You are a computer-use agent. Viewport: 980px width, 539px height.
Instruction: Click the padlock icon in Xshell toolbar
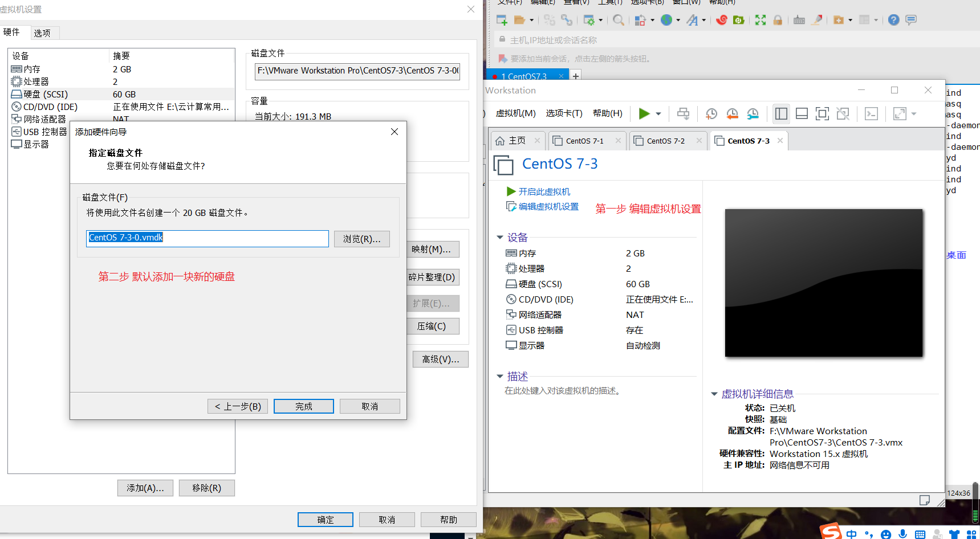[x=778, y=20]
